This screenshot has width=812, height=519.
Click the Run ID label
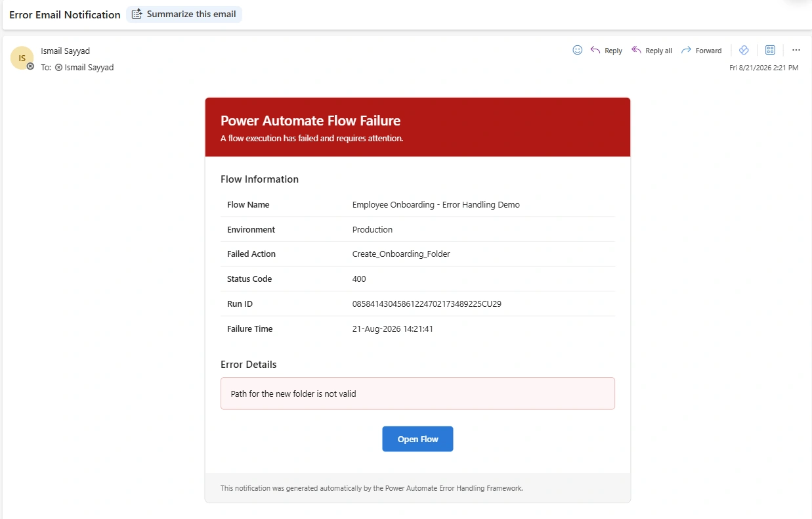point(240,304)
